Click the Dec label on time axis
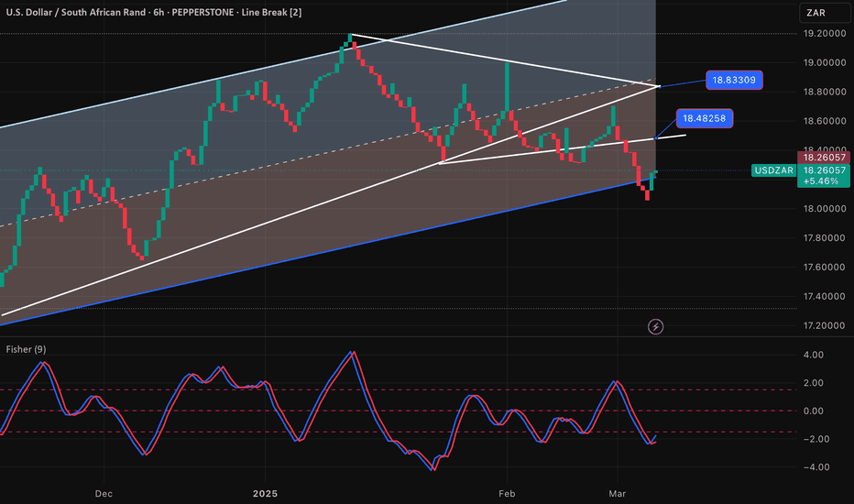The width and height of the screenshot is (854, 504). pos(104,494)
